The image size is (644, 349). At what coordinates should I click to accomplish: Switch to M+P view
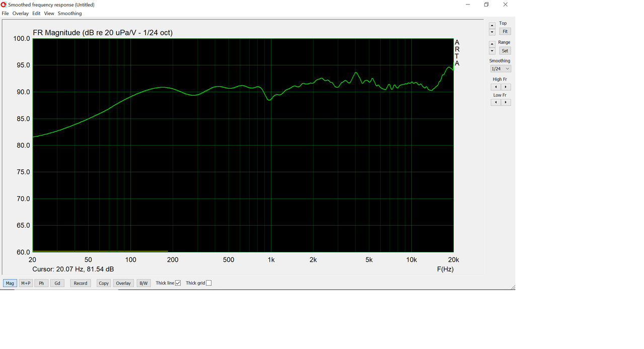pyautogui.click(x=26, y=283)
